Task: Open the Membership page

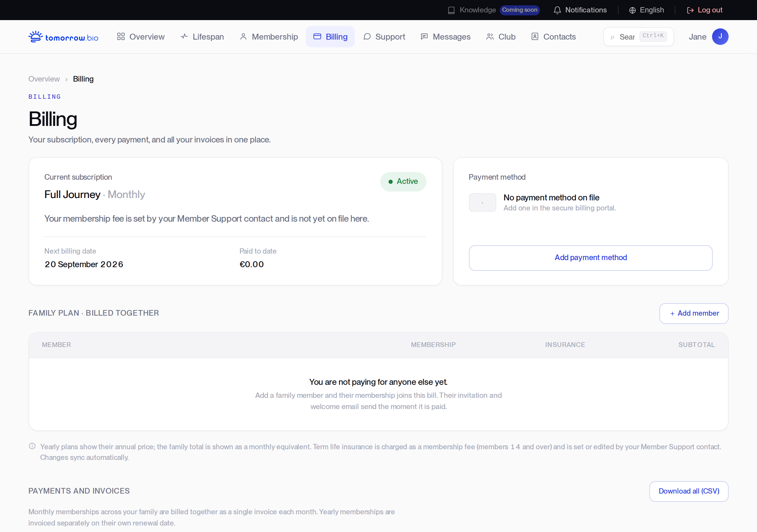Action: (x=269, y=37)
